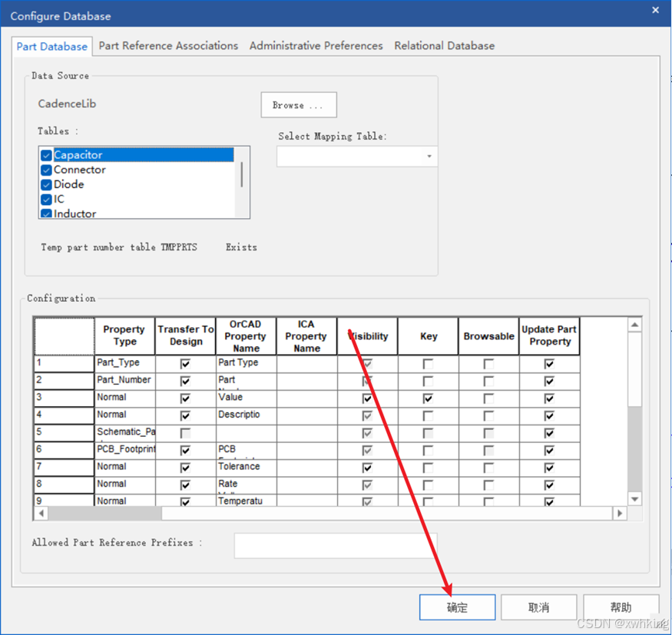Viewport: 672px width, 635px height.
Task: Select the Tolerance OrCAD property name cell
Action: tap(246, 468)
